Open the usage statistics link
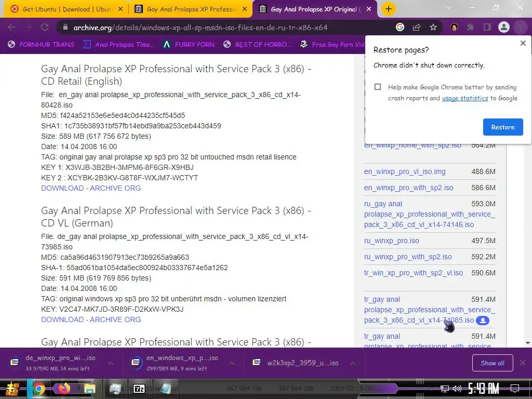The image size is (532, 399). (x=465, y=98)
